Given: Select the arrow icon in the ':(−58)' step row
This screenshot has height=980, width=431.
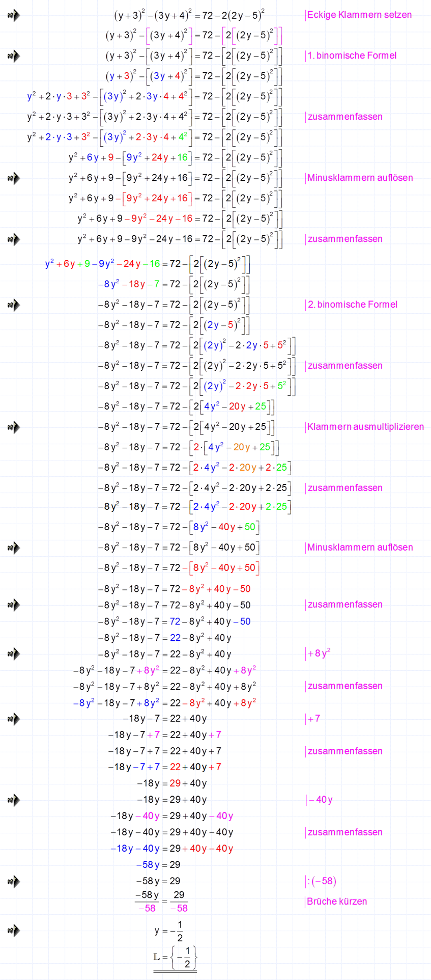Looking at the screenshot, I should point(14,881).
